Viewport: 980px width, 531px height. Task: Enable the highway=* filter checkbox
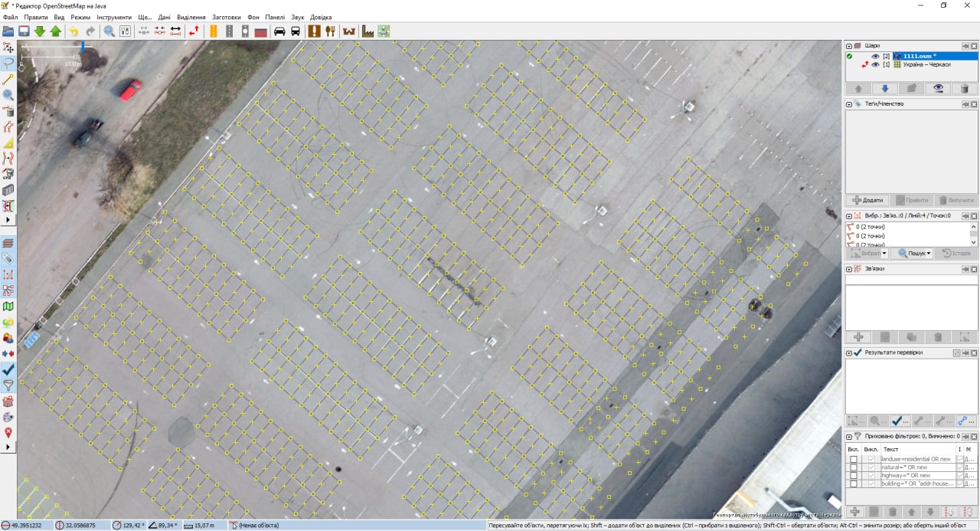pos(854,476)
